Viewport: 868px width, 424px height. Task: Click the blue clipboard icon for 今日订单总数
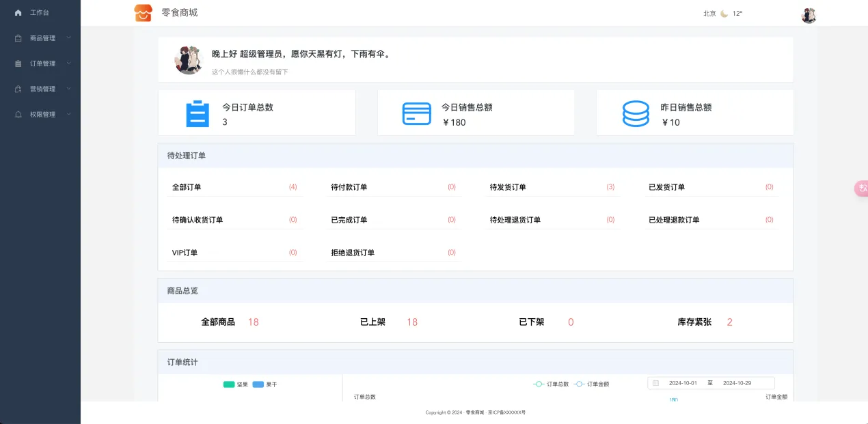coord(198,113)
